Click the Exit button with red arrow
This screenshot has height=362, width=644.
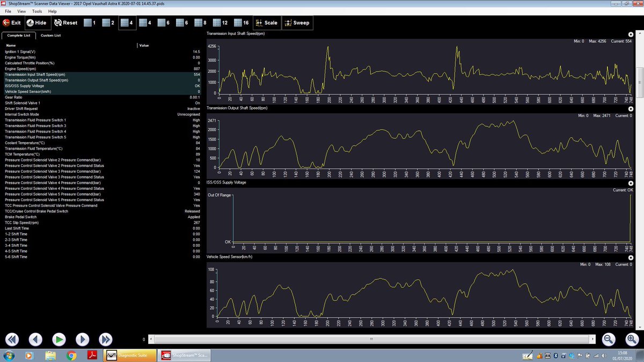point(12,23)
